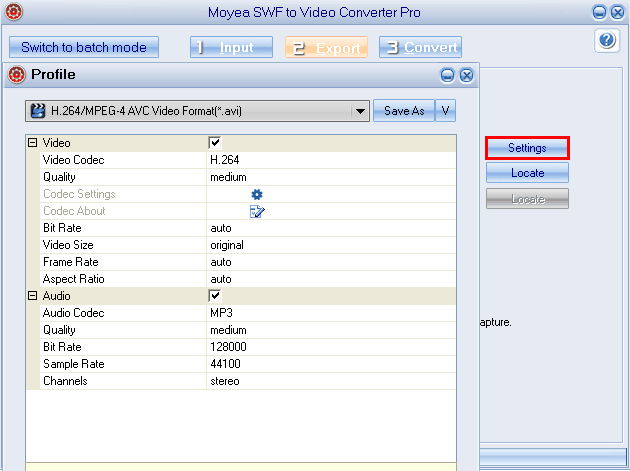Click the Audio Codec row label
630x471 pixels.
pos(74,313)
